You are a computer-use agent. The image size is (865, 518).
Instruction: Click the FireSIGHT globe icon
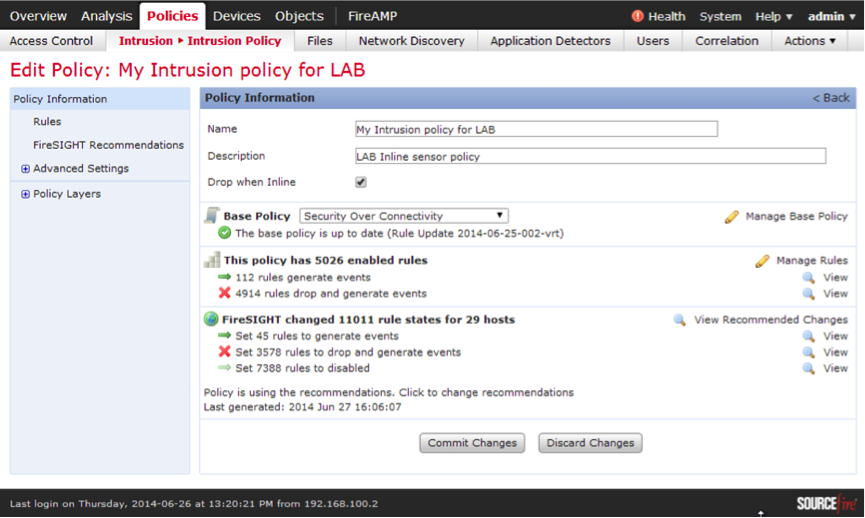(x=211, y=319)
